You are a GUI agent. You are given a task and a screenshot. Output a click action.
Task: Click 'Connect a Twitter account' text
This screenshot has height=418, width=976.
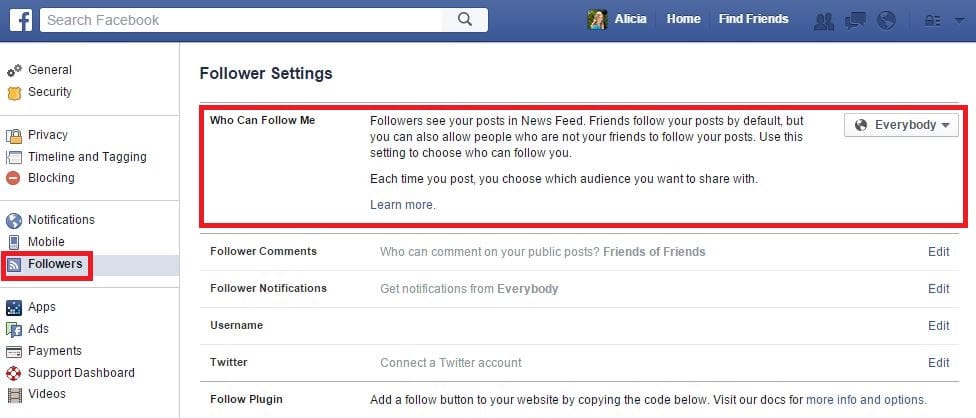[x=451, y=363]
